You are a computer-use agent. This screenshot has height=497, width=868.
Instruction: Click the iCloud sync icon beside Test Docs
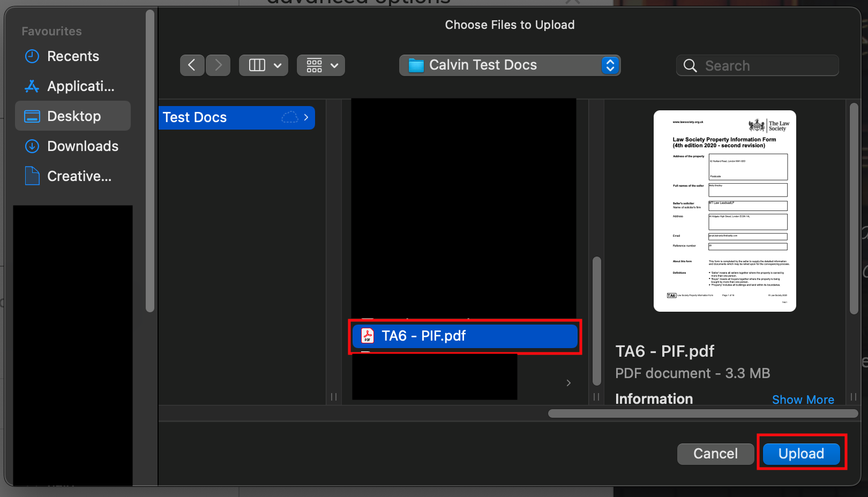289,117
